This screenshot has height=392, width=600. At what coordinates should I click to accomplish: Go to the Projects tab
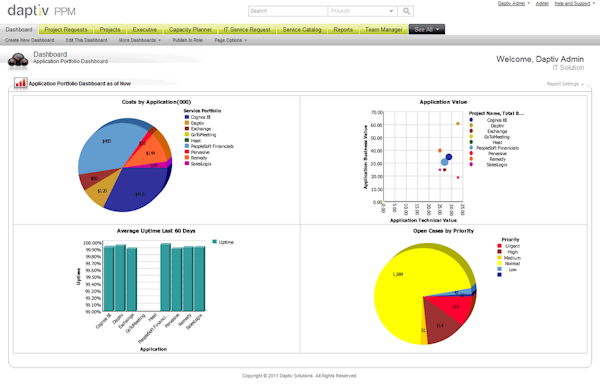[110, 29]
